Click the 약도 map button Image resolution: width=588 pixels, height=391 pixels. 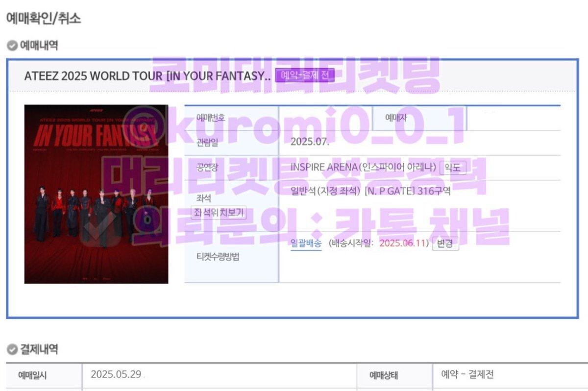click(453, 168)
